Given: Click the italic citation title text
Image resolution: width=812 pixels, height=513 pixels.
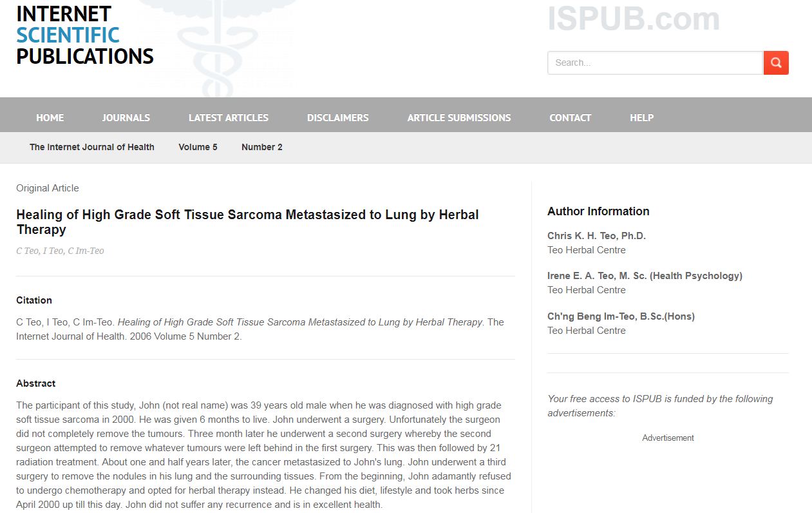Looking at the screenshot, I should tap(300, 322).
